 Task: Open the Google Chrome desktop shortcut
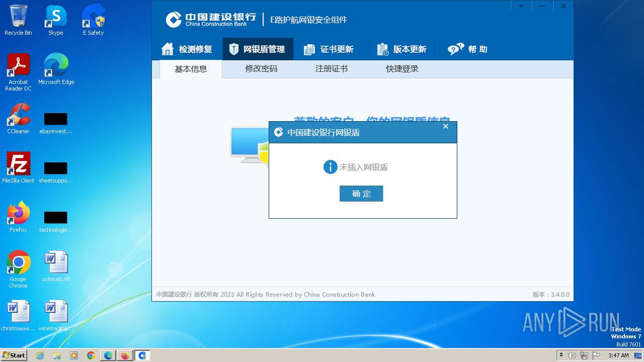coord(18,269)
